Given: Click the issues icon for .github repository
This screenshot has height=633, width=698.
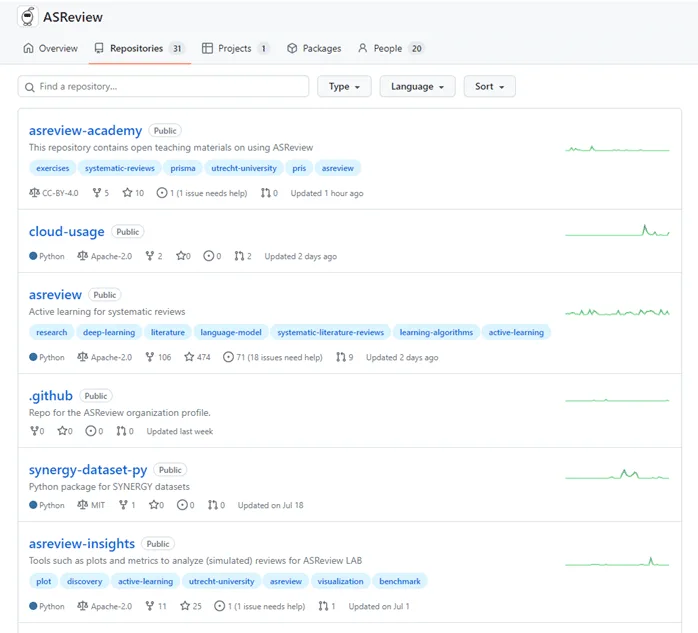Looking at the screenshot, I should (91, 431).
